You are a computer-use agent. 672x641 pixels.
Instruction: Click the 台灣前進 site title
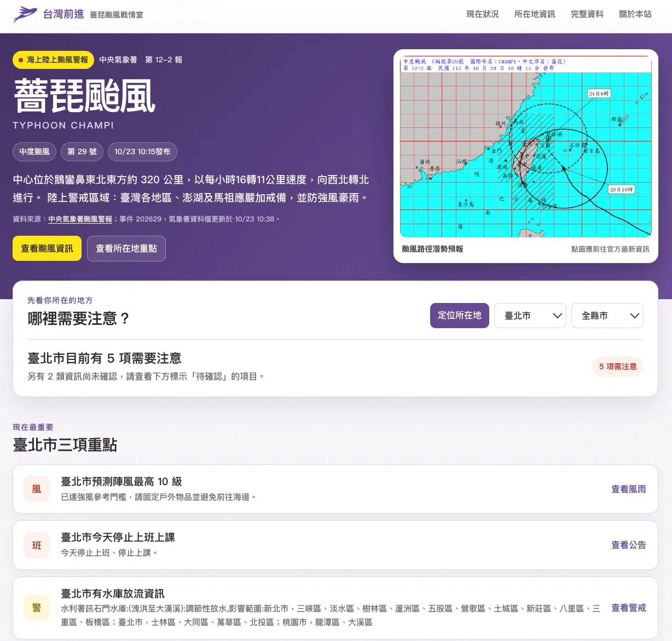click(63, 14)
